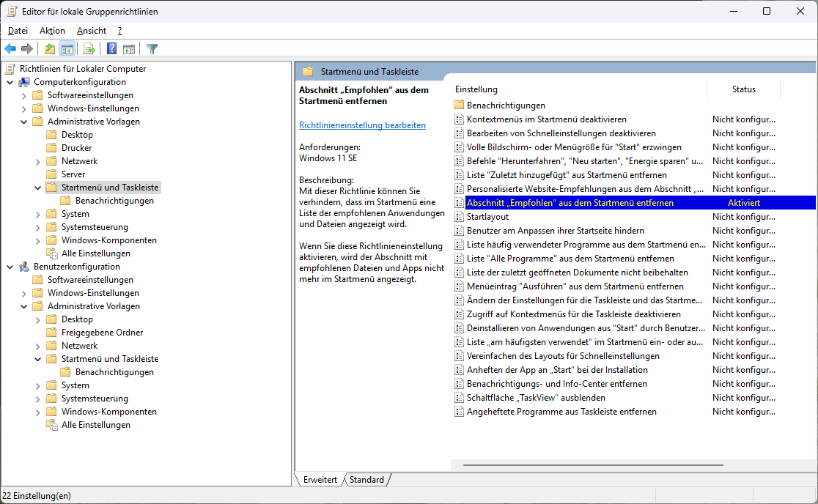
Task: Select 'Vereinfachen des Layouts für Schnelleinstellungen'
Action: [563, 356]
